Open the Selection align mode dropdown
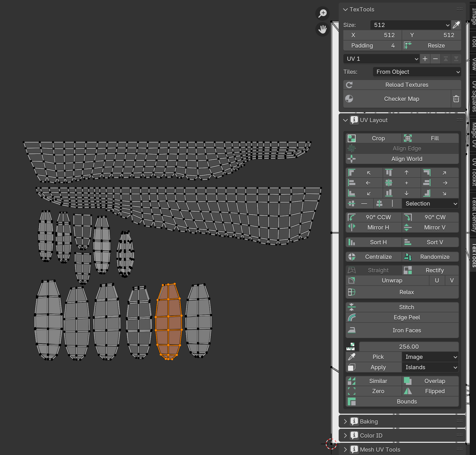This screenshot has height=455, width=476. point(430,203)
